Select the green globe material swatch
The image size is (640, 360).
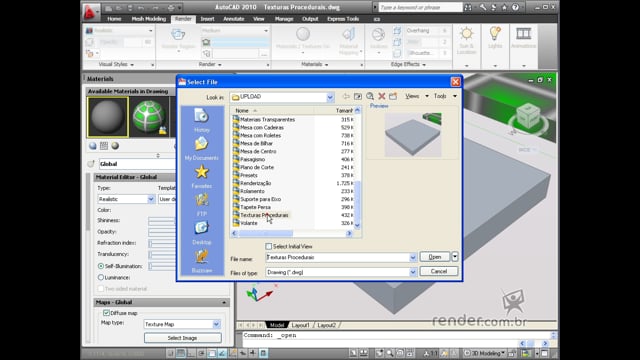(149, 117)
